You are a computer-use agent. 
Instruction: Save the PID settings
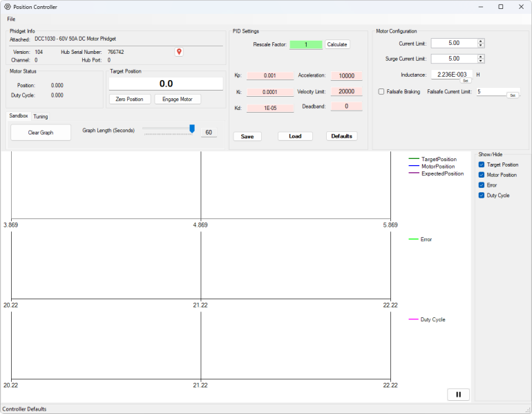247,136
